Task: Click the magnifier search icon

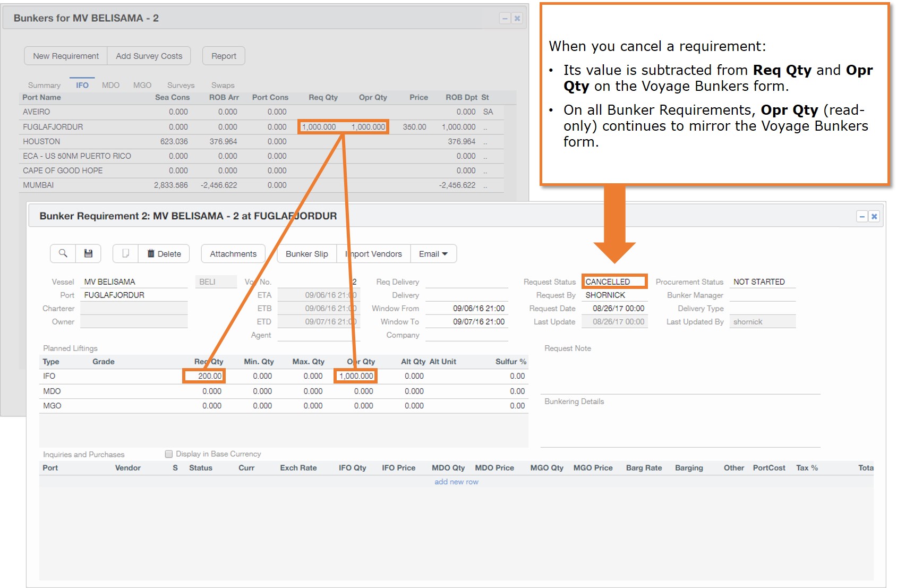Action: pos(63,253)
